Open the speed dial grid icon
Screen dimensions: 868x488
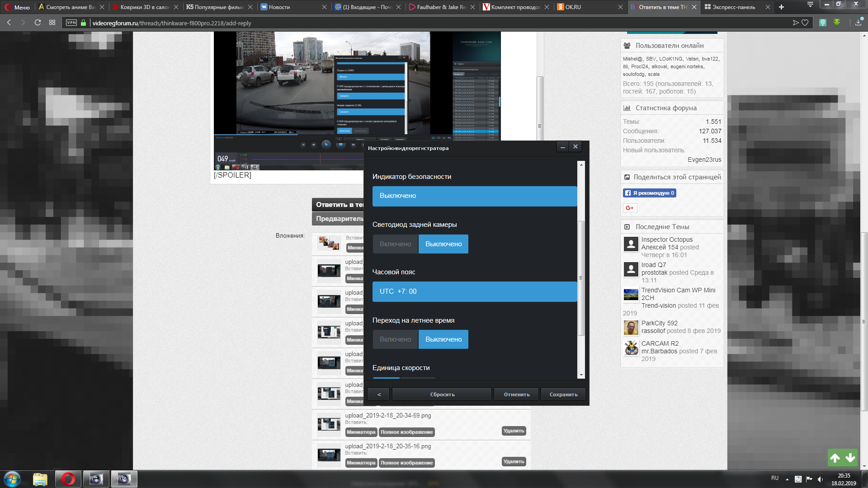(x=52, y=23)
